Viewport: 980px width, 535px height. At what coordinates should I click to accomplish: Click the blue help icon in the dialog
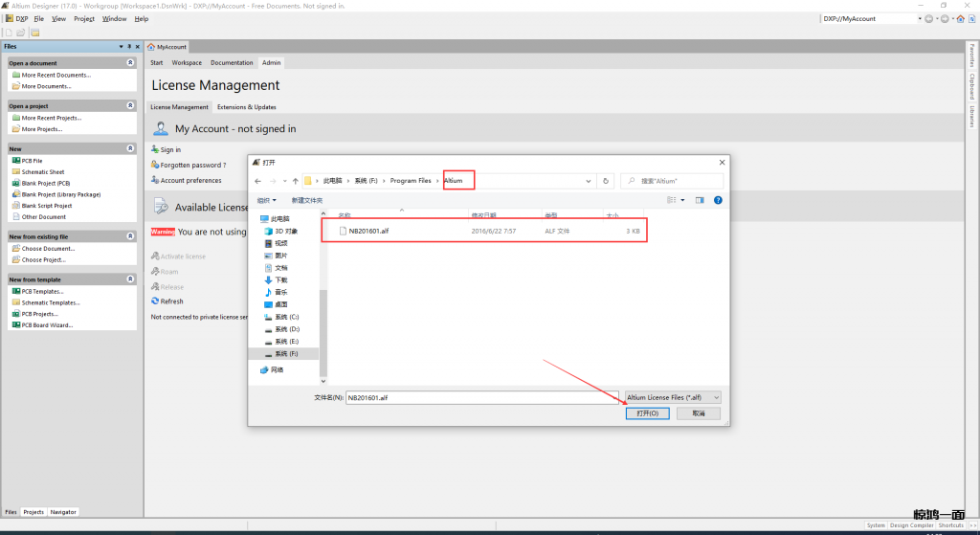(718, 200)
